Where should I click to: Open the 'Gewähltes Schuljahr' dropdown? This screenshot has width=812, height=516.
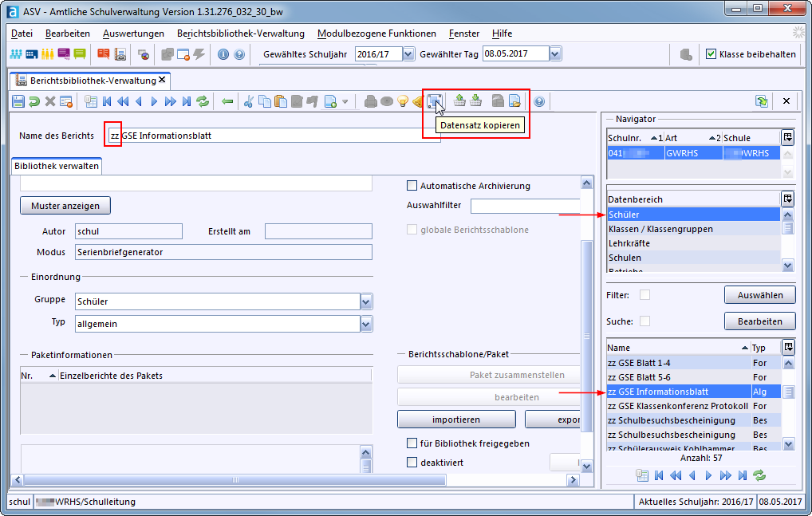(408, 54)
